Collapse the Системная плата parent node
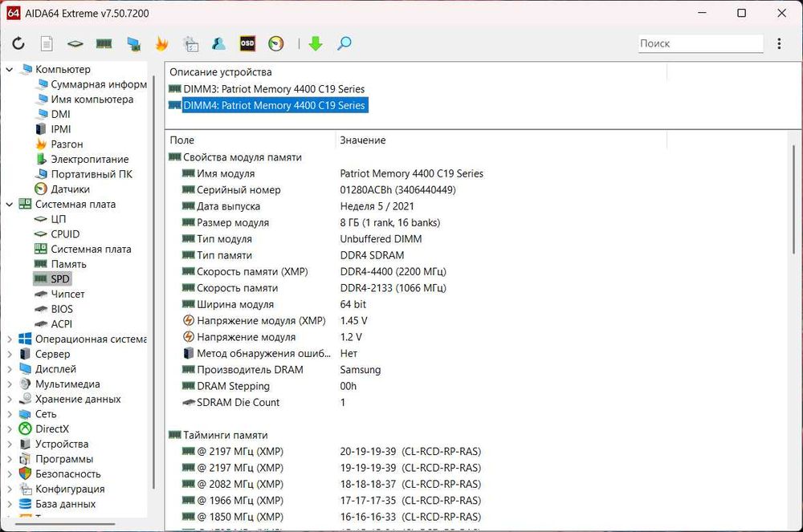Viewport: 803px width, 532px height. (x=9, y=204)
